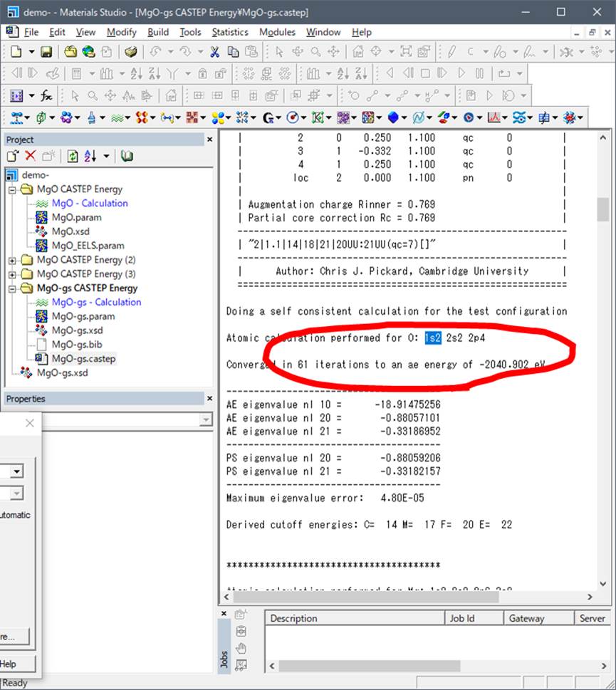Open the CASTEP module dropdown arrow
The height and width of the screenshot is (690, 616).
[x=127, y=117]
